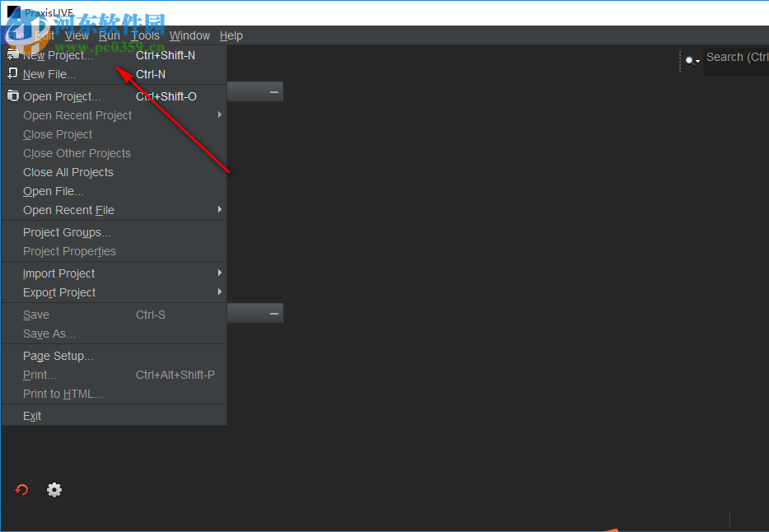This screenshot has height=532, width=769.
Task: Collapse the upper panel using its minus button
Action: tap(274, 91)
